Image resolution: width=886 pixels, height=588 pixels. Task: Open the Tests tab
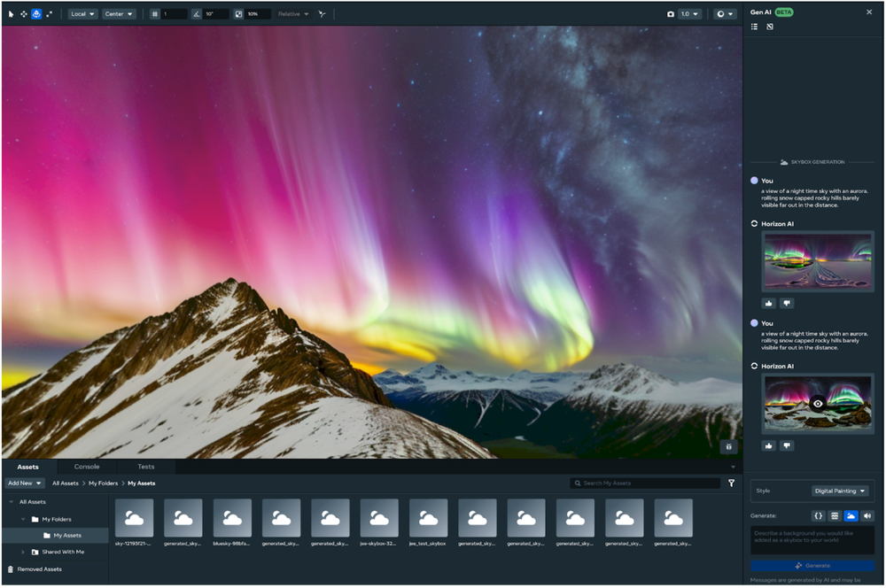click(145, 466)
